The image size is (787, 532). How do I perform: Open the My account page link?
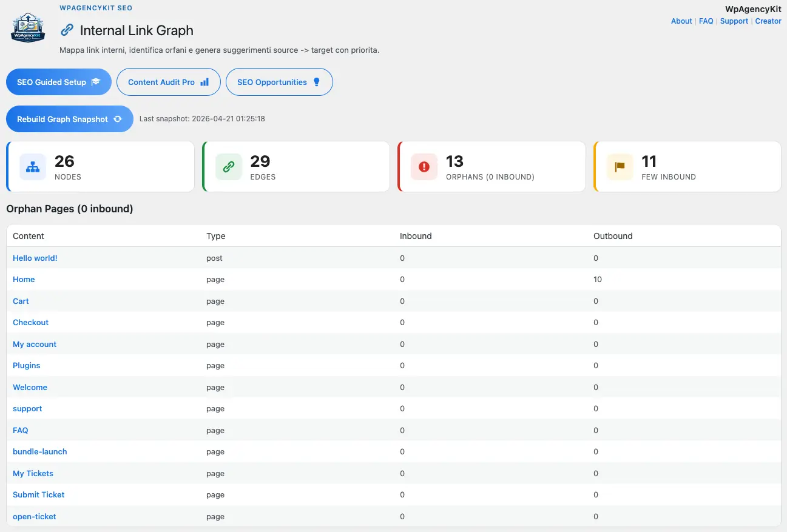pyautogui.click(x=35, y=344)
